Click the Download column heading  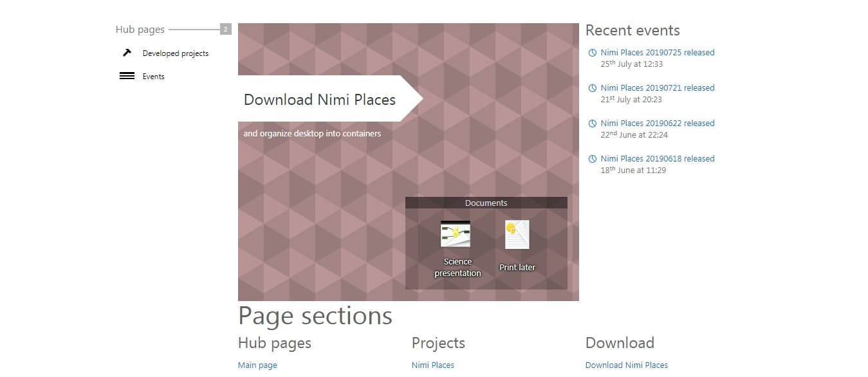pos(620,343)
